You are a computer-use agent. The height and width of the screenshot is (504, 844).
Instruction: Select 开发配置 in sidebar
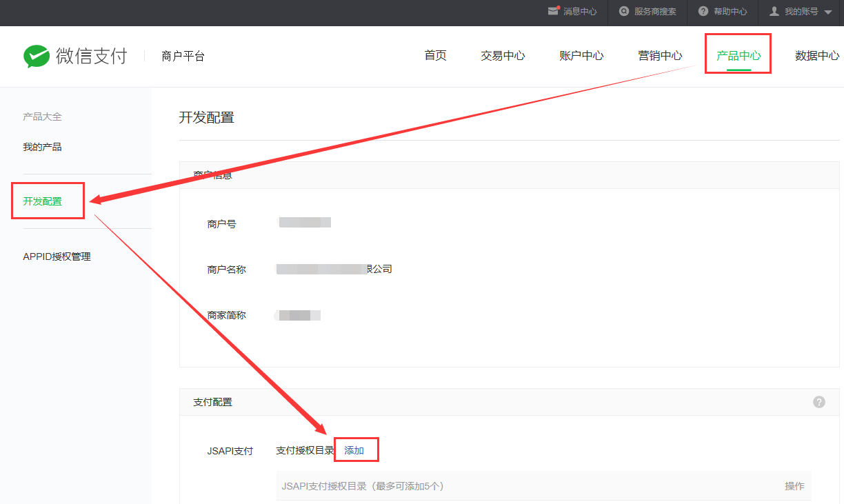coord(42,201)
